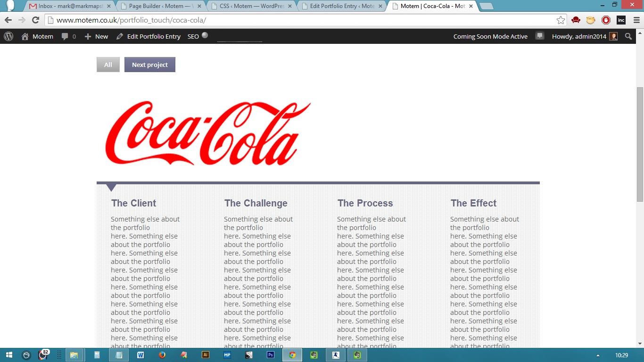Open File Explorer from the taskbar
The height and width of the screenshot is (362, 644).
coord(74,355)
